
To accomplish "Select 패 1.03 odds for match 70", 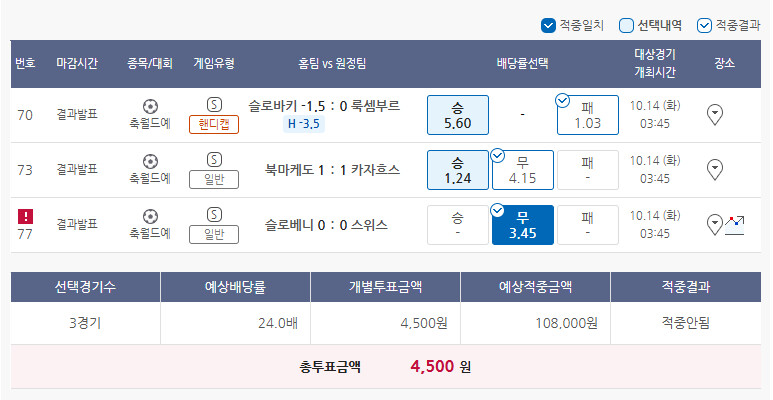I will click(587, 115).
